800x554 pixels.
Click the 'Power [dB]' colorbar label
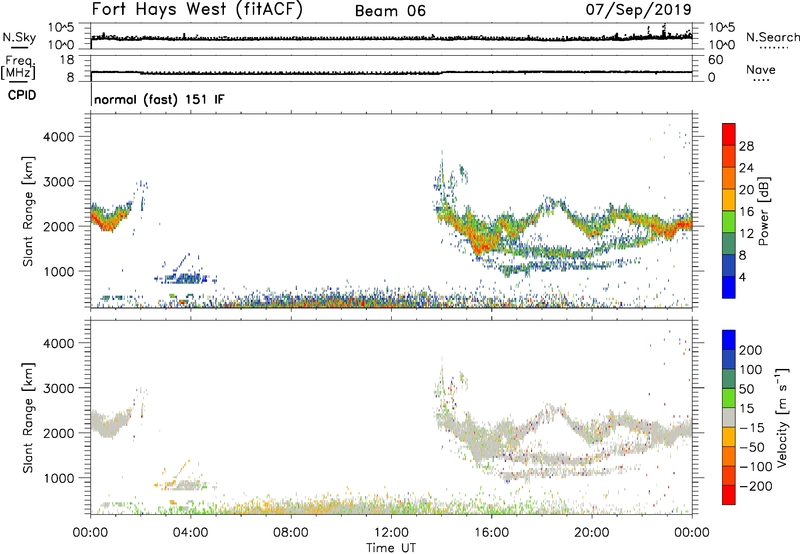(764, 211)
